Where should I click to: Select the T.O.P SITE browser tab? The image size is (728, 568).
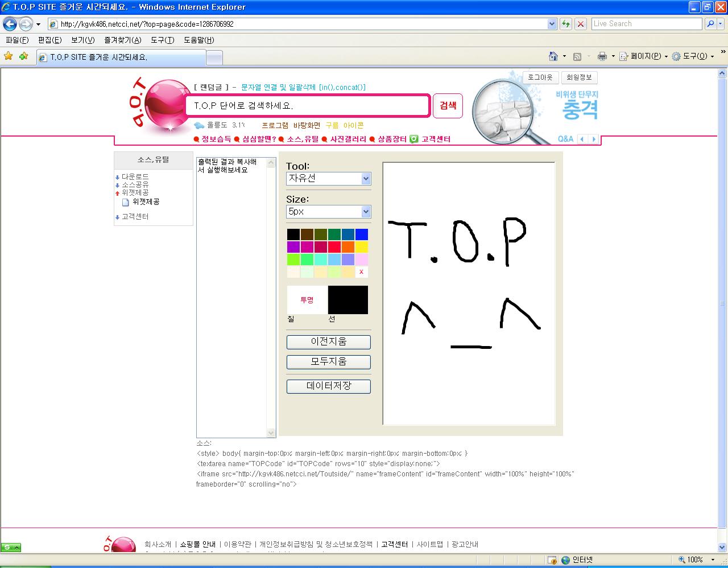(x=121, y=57)
